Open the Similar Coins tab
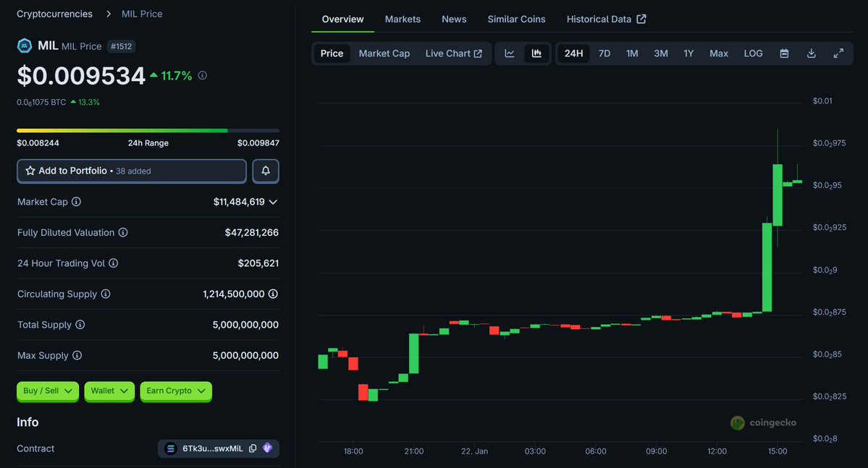 (516, 20)
